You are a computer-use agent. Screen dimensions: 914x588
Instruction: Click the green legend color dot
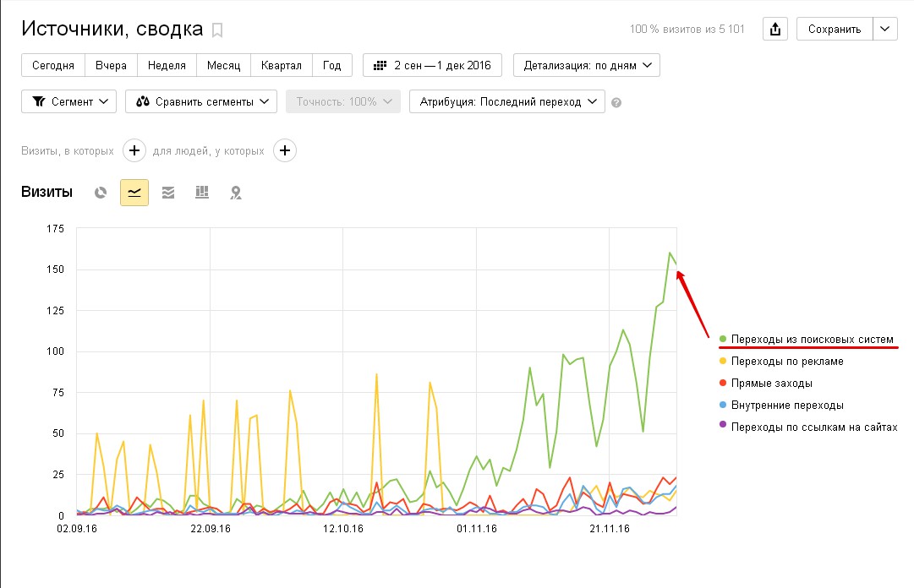[723, 339]
